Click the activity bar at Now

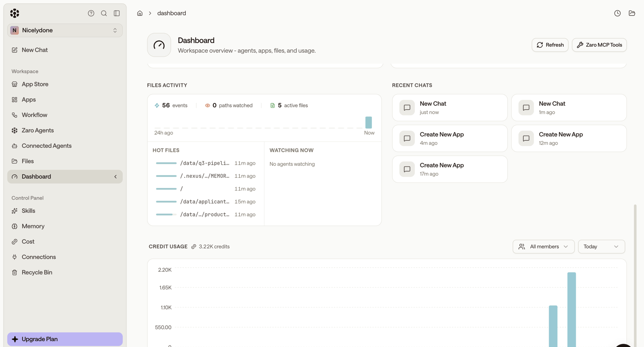click(x=368, y=122)
